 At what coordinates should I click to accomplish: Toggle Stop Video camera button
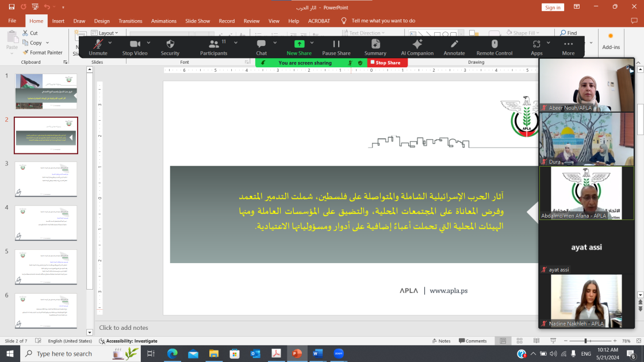click(135, 46)
